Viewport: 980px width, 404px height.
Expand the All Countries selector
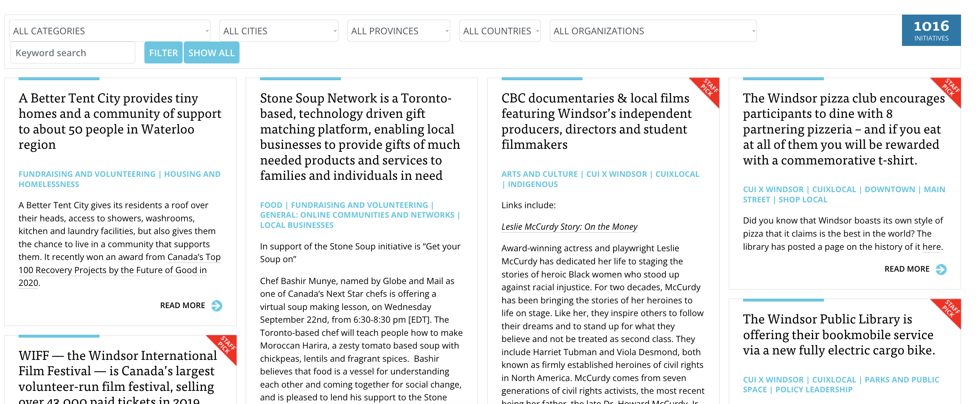click(499, 31)
